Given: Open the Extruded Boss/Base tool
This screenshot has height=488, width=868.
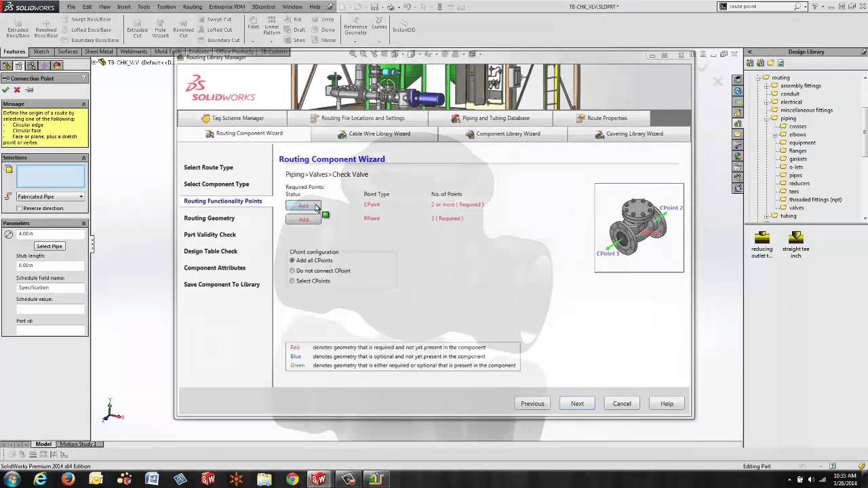Looking at the screenshot, I should (18, 28).
